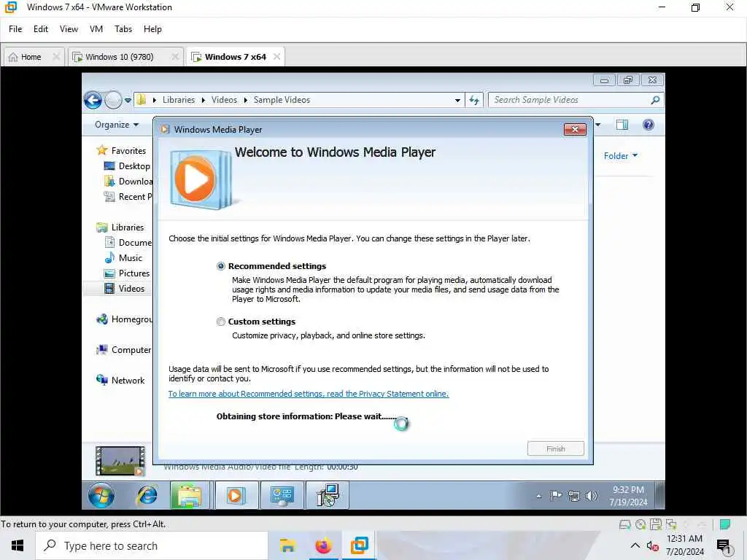
Task: Click the Control Panel taskbar icon in Windows 7
Action: pos(282,495)
